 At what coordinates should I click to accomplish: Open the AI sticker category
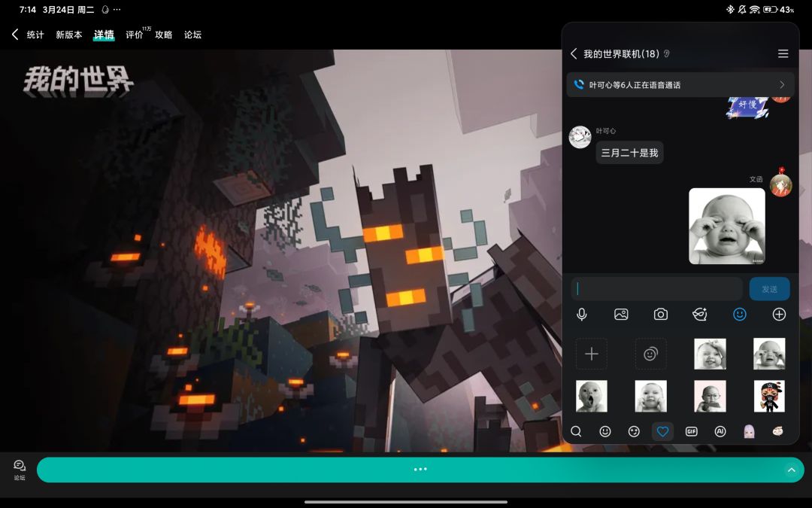(x=720, y=431)
